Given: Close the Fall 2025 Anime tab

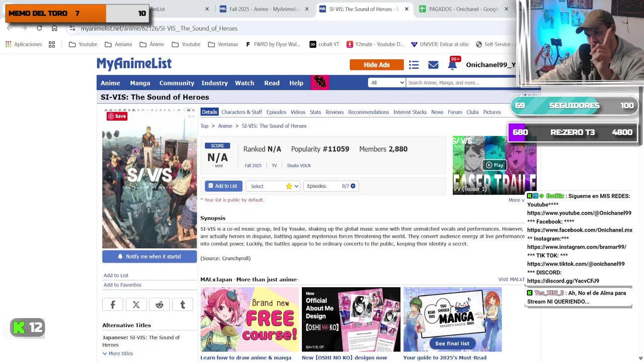Looking at the screenshot, I should (x=306, y=9).
